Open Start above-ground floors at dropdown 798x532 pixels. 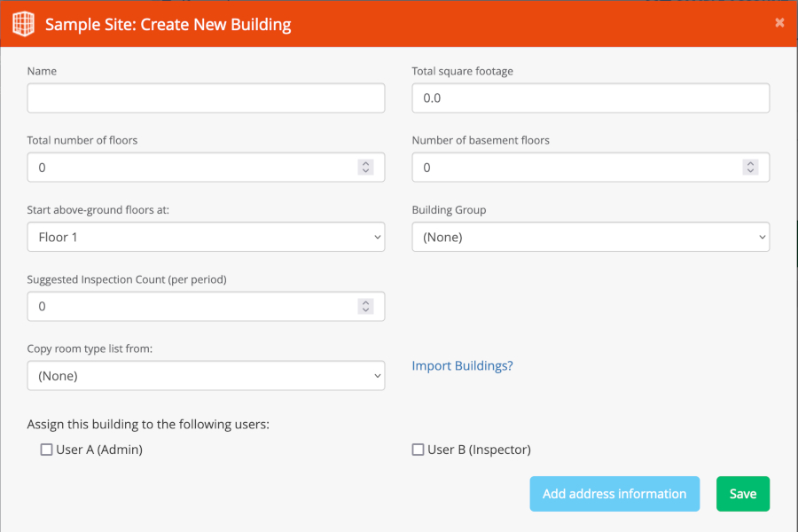pos(206,238)
